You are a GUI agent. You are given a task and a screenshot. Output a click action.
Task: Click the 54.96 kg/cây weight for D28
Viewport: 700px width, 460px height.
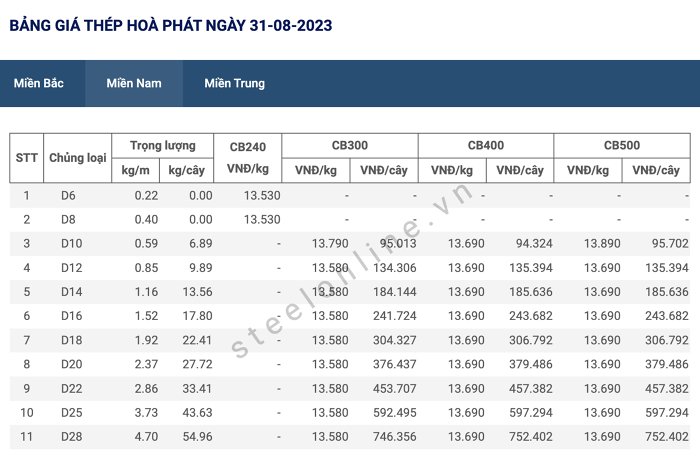point(197,437)
